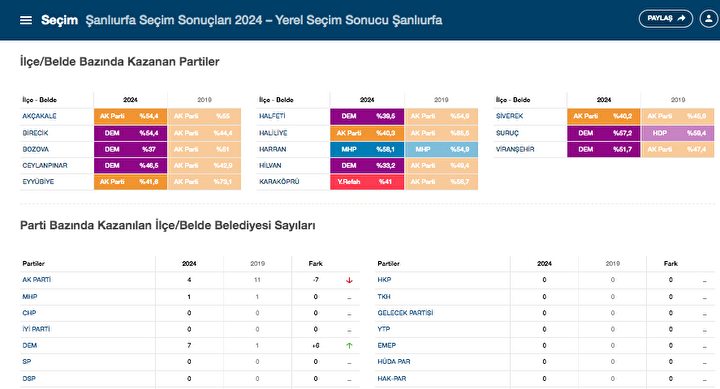
Task: Select the AK PARTİ party link
Action: tap(37, 280)
